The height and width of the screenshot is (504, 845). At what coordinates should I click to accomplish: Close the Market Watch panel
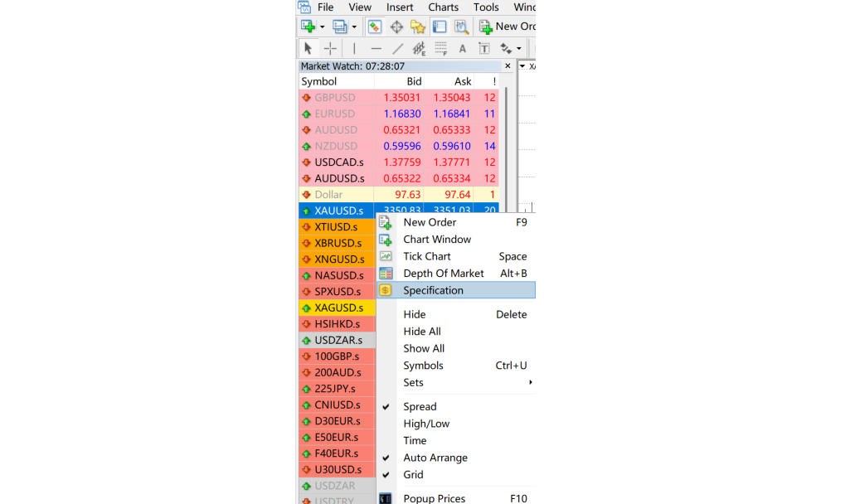[x=507, y=65]
